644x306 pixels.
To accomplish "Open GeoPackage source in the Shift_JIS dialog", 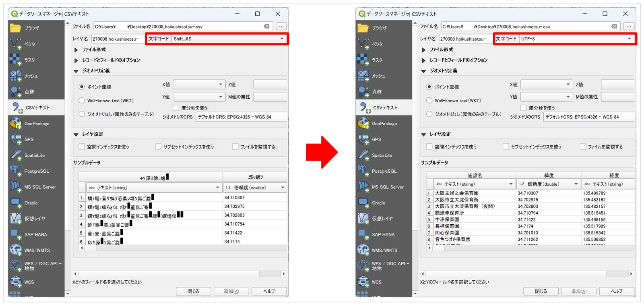I will click(36, 124).
